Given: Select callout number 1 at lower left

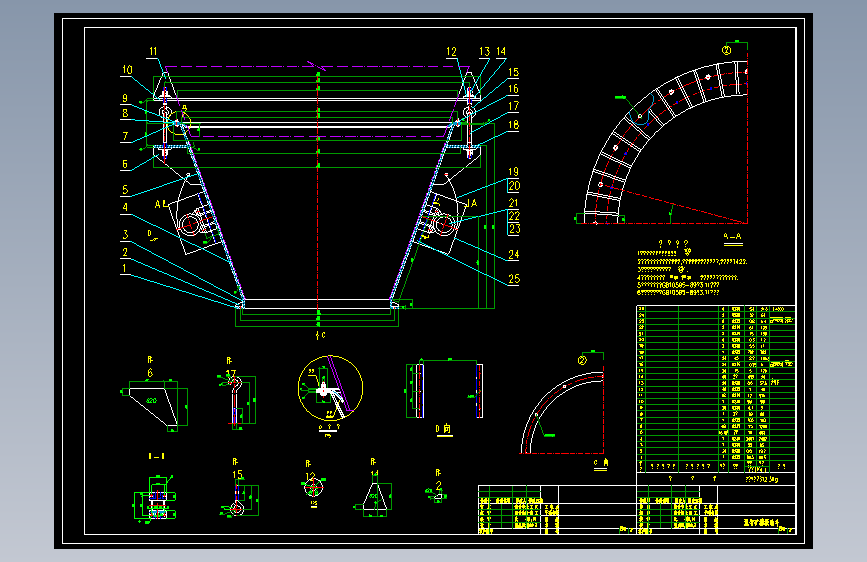Looking at the screenshot, I should point(124,268).
